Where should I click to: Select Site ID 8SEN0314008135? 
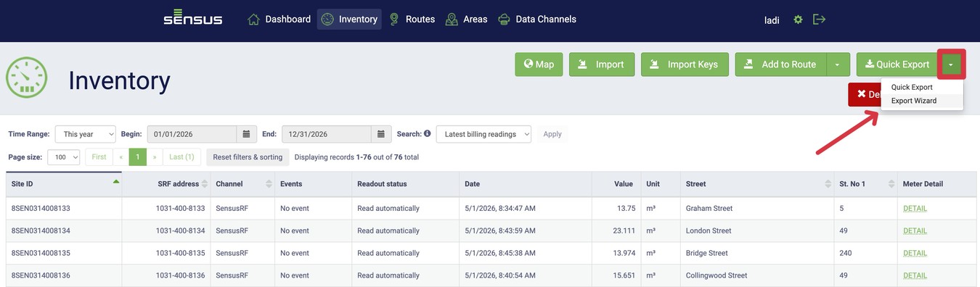[x=41, y=254]
